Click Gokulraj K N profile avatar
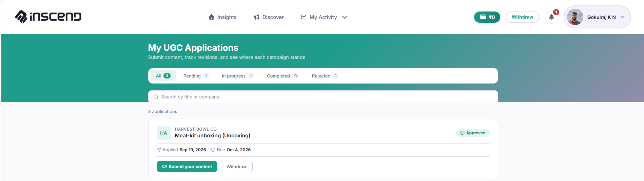 pyautogui.click(x=575, y=17)
